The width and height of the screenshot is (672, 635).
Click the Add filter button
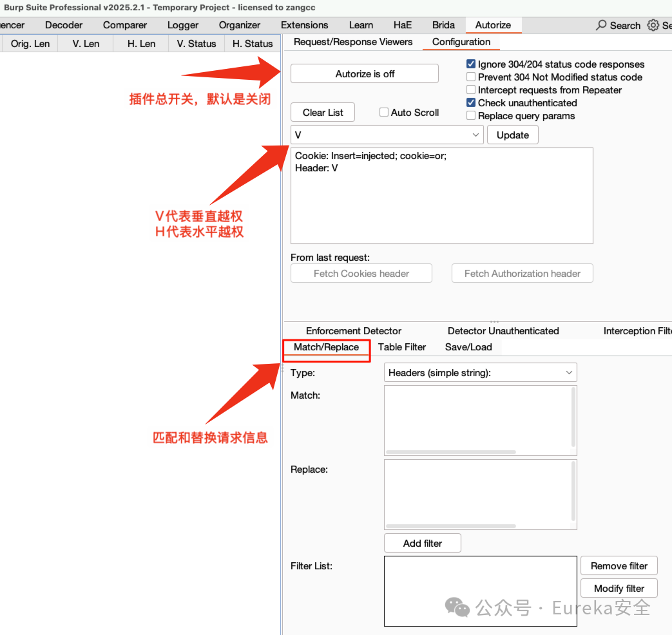pyautogui.click(x=423, y=544)
